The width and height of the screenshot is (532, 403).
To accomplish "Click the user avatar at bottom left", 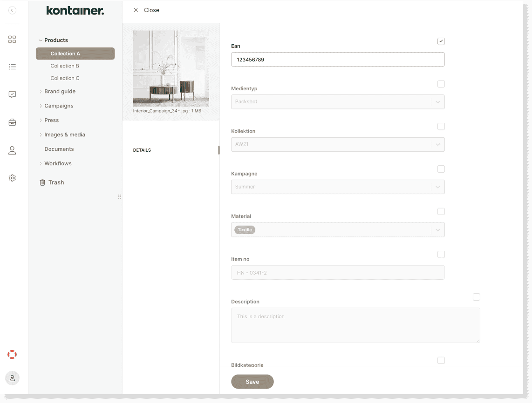I will click(12, 378).
